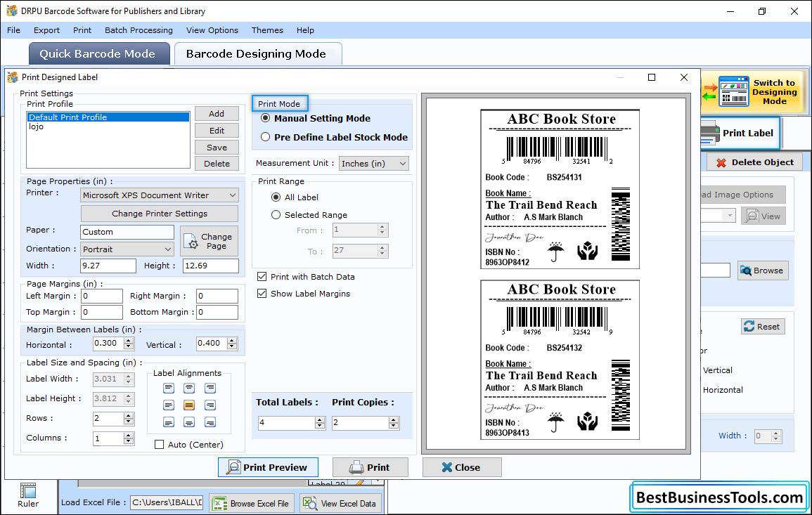Viewport: 812px width, 515px height.
Task: Adjust Vertical margin stepper
Action: pyautogui.click(x=232, y=343)
